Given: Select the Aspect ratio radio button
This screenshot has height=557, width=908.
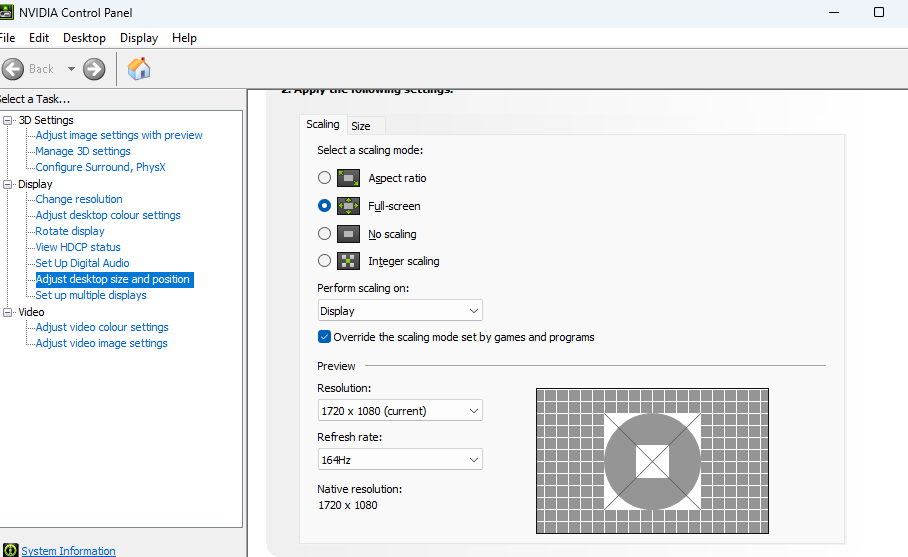Looking at the screenshot, I should pyautogui.click(x=324, y=178).
